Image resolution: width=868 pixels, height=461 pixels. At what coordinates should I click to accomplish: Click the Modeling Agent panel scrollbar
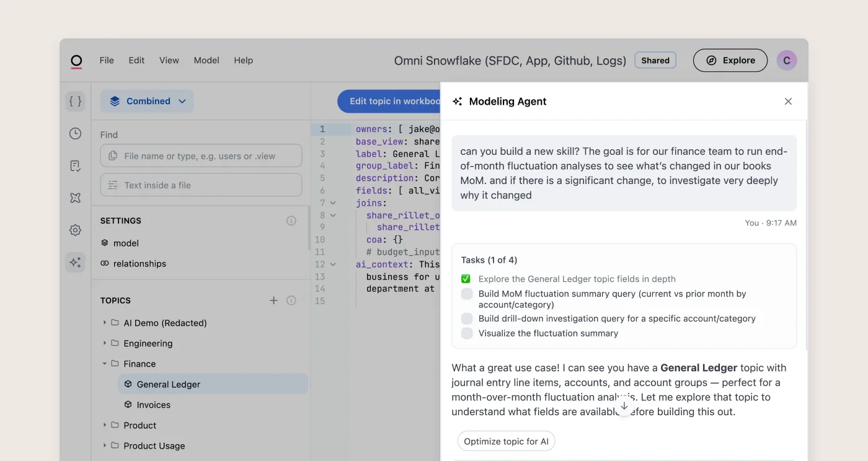click(x=806, y=235)
